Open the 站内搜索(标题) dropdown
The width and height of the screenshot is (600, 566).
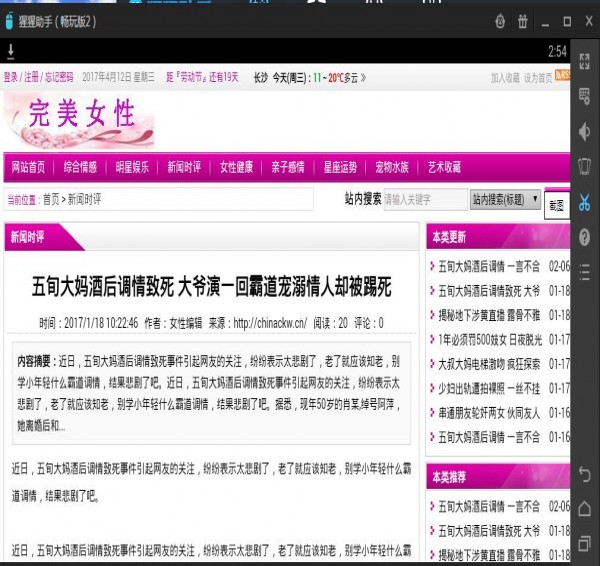point(505,199)
